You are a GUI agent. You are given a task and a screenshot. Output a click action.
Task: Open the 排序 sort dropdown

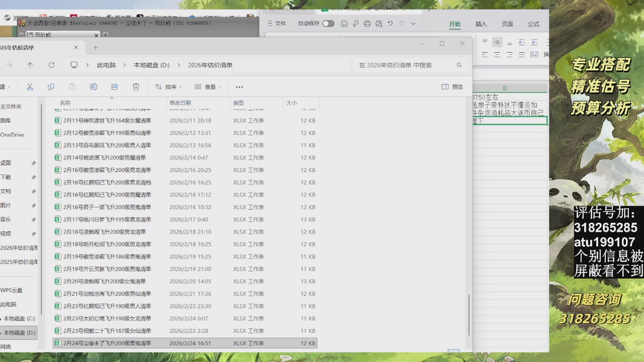click(169, 87)
